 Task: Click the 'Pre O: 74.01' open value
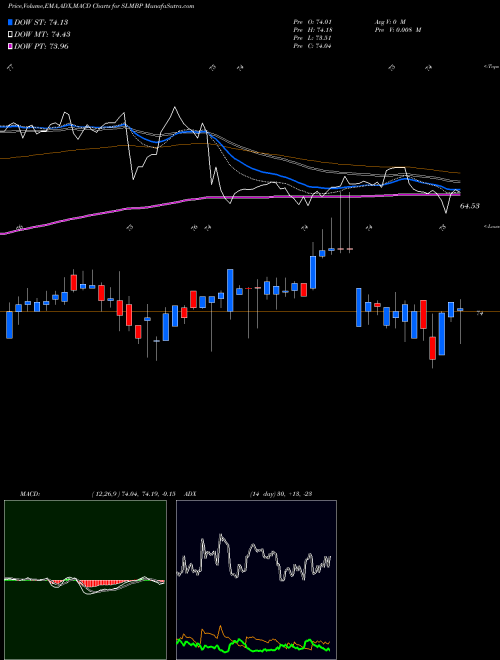pos(312,21)
